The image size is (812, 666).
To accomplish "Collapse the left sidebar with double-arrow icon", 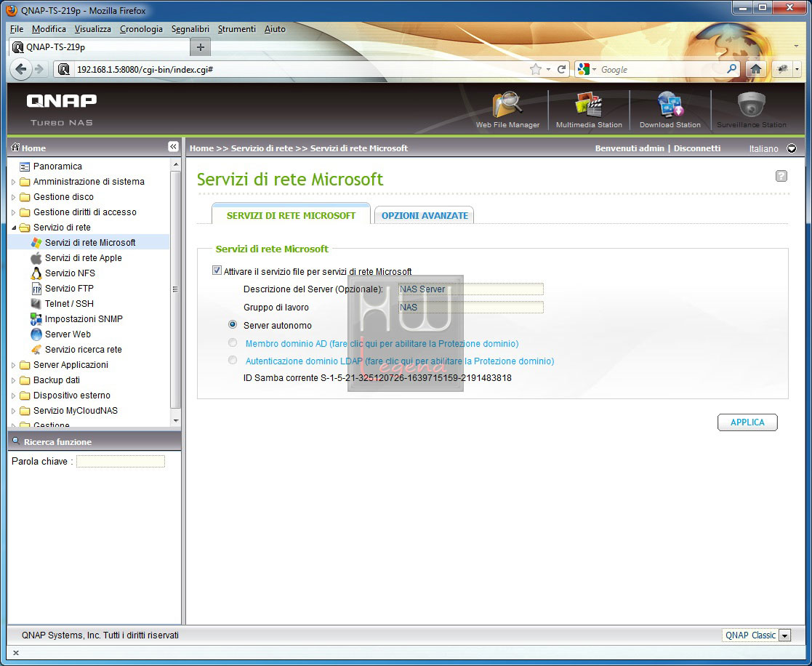I will (x=174, y=147).
